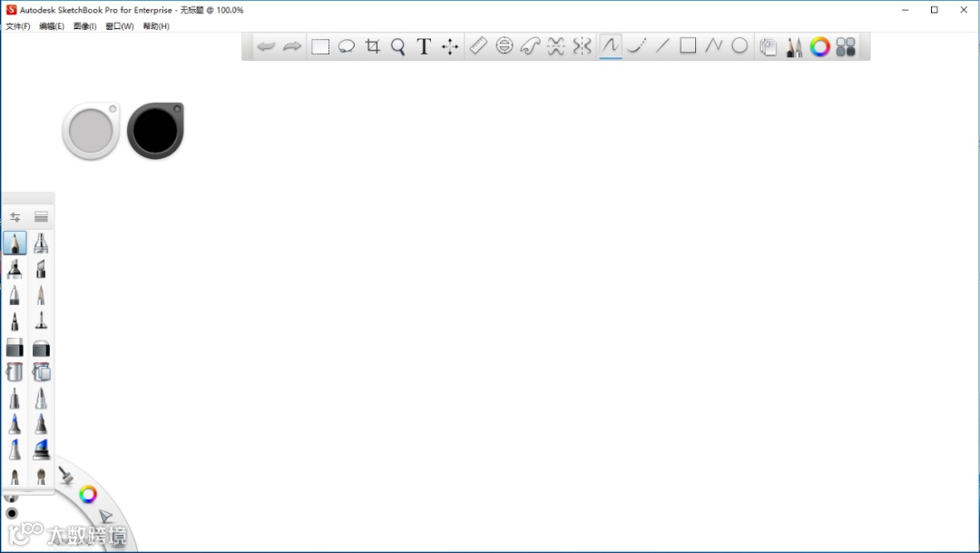Click the Undo arrow in the toolbar
The height and width of the screenshot is (553, 980).
point(266,46)
